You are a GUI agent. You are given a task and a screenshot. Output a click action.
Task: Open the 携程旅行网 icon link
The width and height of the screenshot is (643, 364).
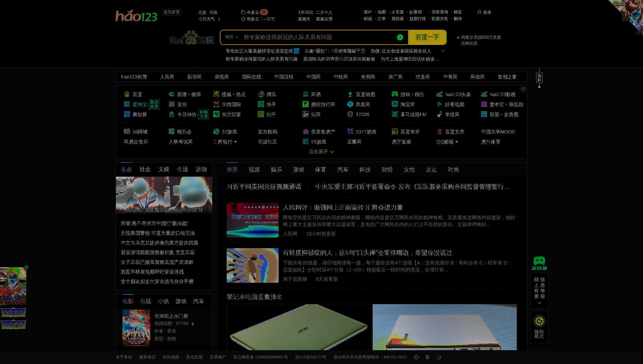coord(306,104)
